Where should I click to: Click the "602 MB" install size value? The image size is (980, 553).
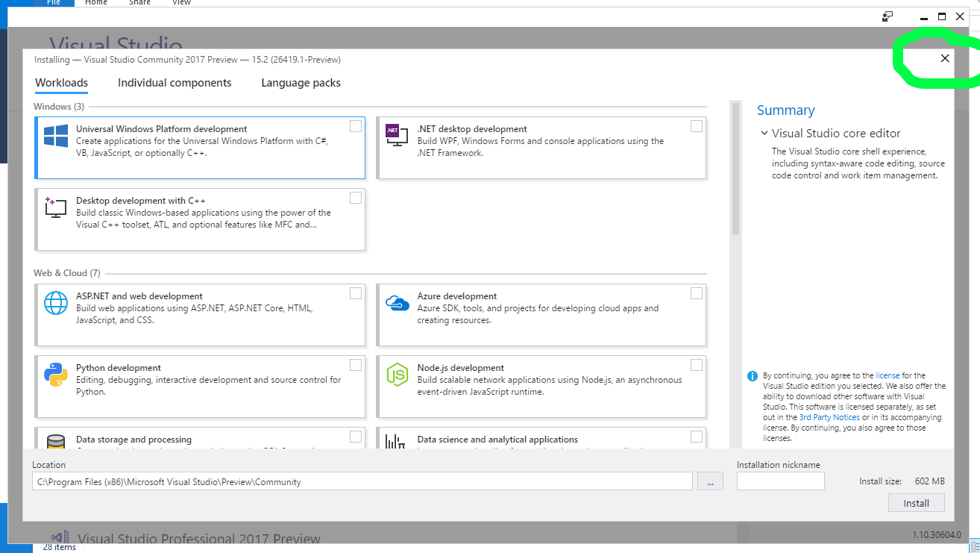pyautogui.click(x=929, y=481)
